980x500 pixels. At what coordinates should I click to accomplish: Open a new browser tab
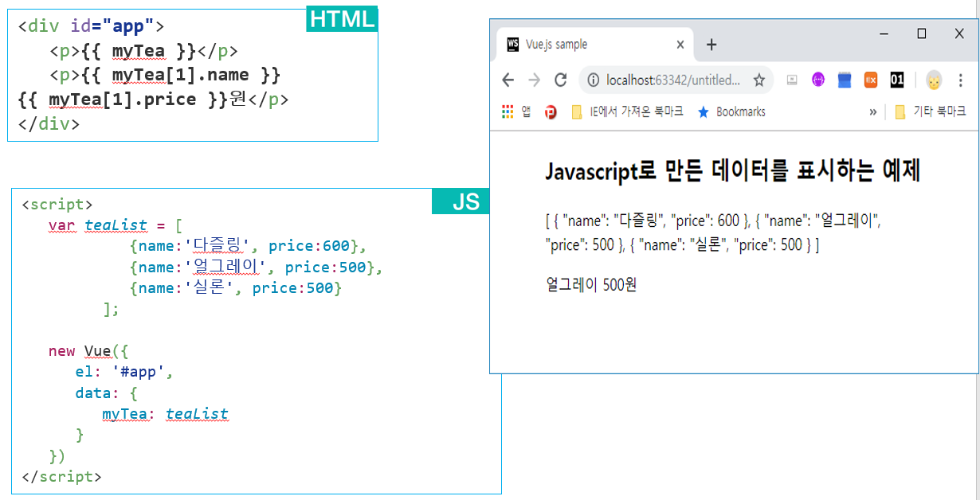point(711,45)
